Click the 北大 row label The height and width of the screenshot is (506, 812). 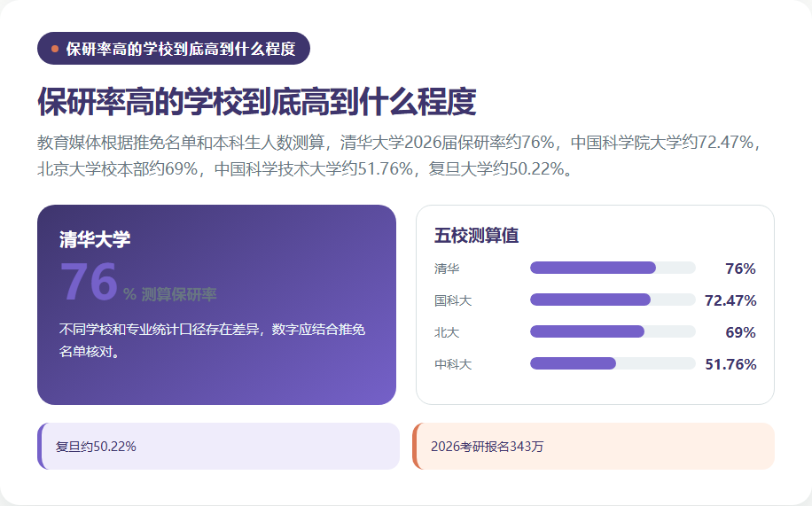click(447, 332)
